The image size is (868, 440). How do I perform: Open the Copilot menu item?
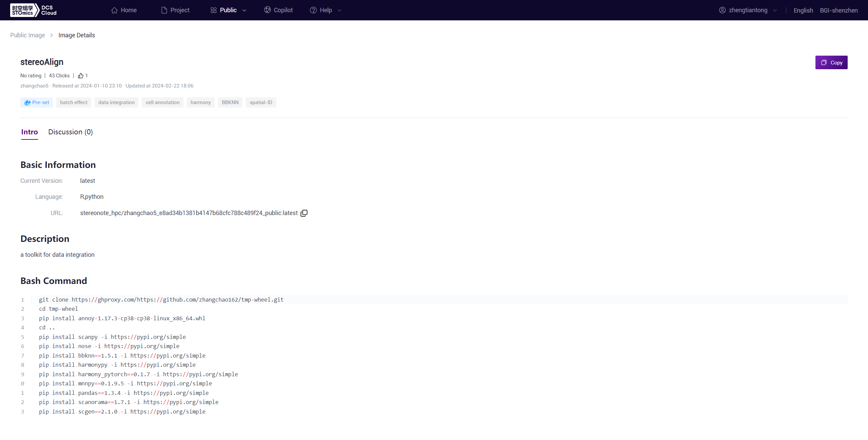(278, 10)
